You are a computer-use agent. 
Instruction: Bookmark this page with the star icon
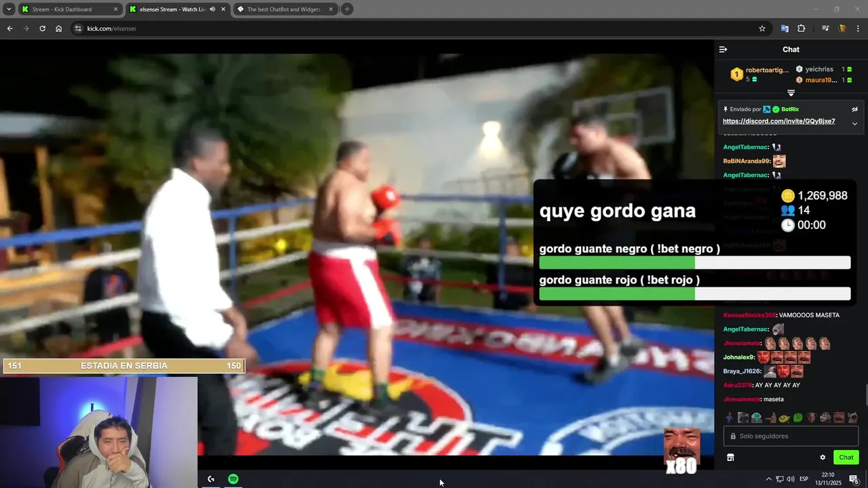pyautogui.click(x=762, y=28)
